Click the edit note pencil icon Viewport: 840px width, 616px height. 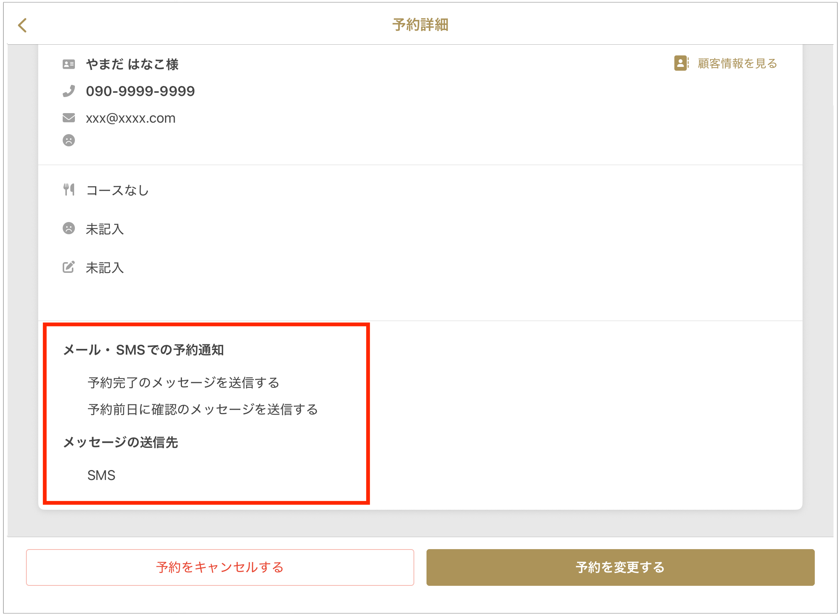pos(69,267)
